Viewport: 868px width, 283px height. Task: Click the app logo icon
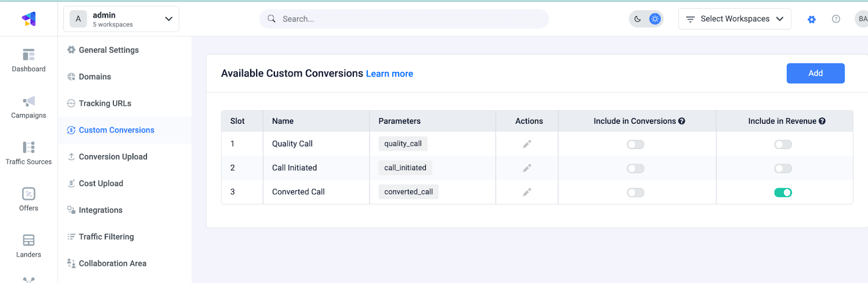pyautogui.click(x=29, y=19)
